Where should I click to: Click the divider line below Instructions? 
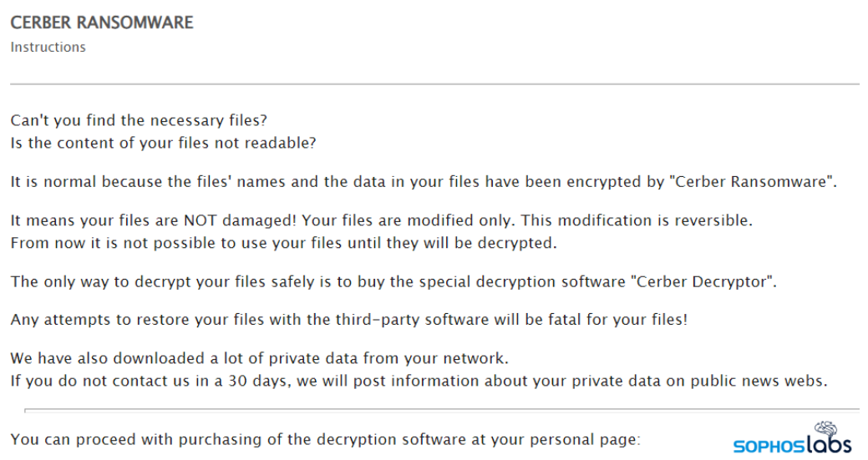[434, 84]
